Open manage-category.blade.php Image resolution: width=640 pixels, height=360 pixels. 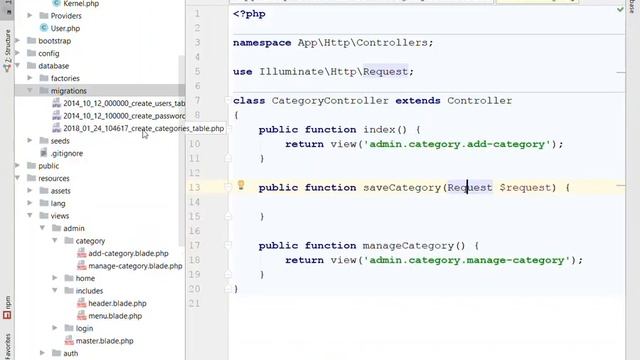coord(135,266)
